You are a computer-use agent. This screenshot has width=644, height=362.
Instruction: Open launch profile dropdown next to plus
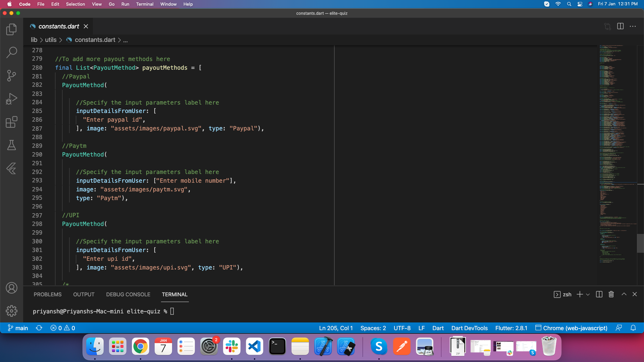[x=588, y=295]
